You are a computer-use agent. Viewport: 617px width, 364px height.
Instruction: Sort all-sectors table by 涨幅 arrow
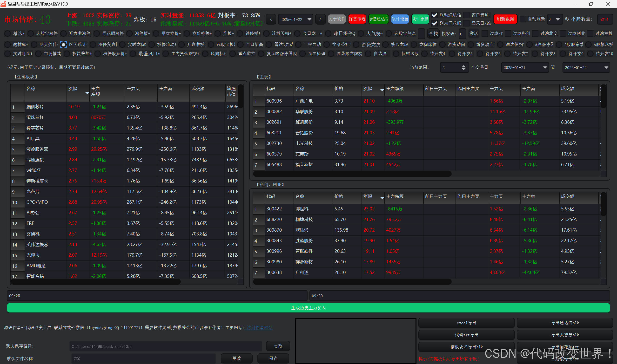87,93
